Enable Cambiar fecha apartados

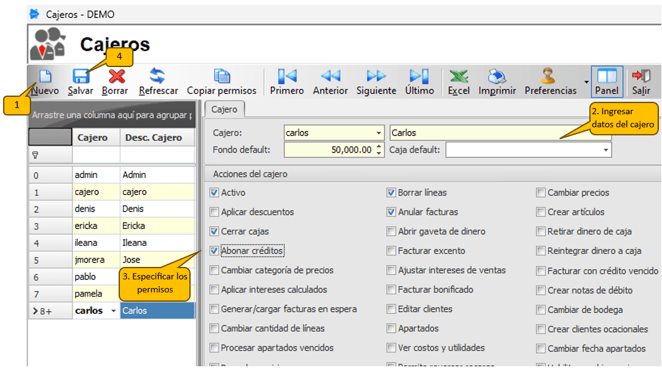pyautogui.click(x=541, y=348)
